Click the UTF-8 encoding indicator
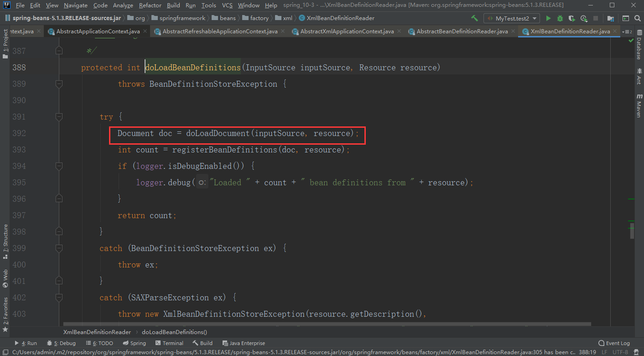This screenshot has width=644, height=356. pos(620,352)
